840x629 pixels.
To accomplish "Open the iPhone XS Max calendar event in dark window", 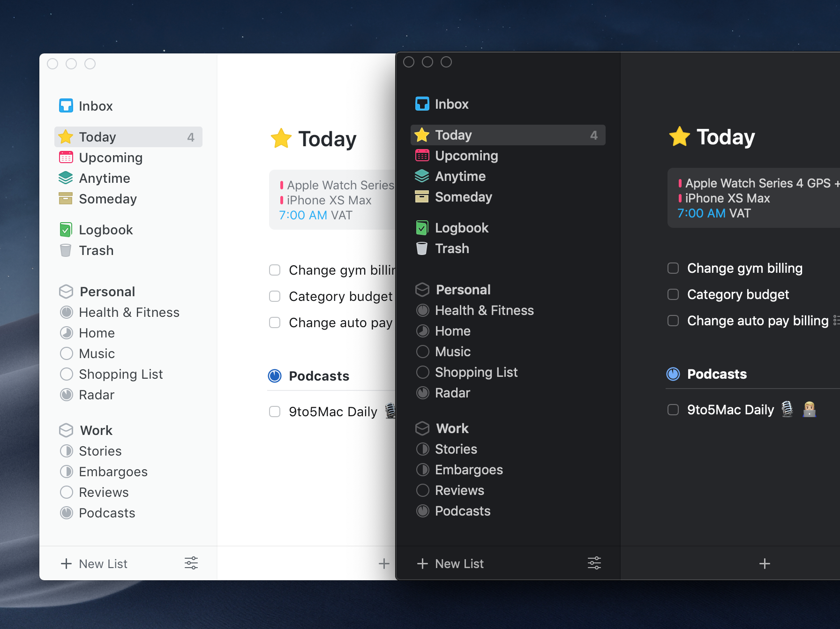I will tap(727, 198).
